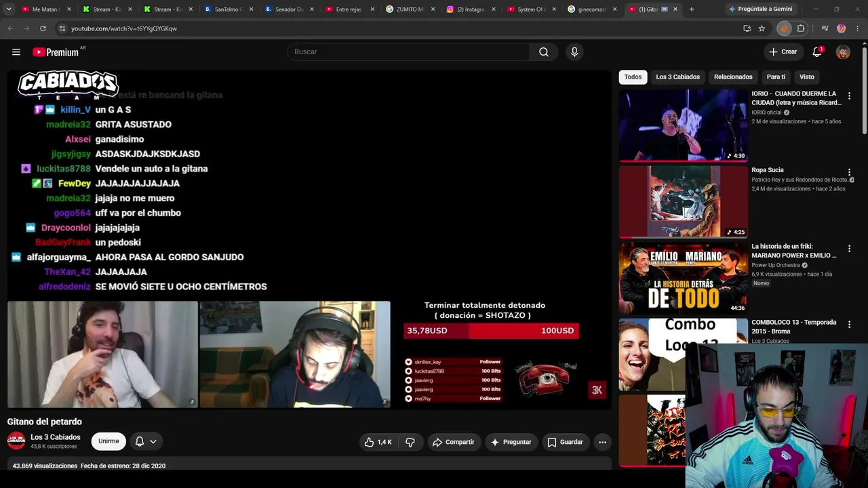Toggle Unirme membership button
The image size is (868, 488).
(108, 441)
